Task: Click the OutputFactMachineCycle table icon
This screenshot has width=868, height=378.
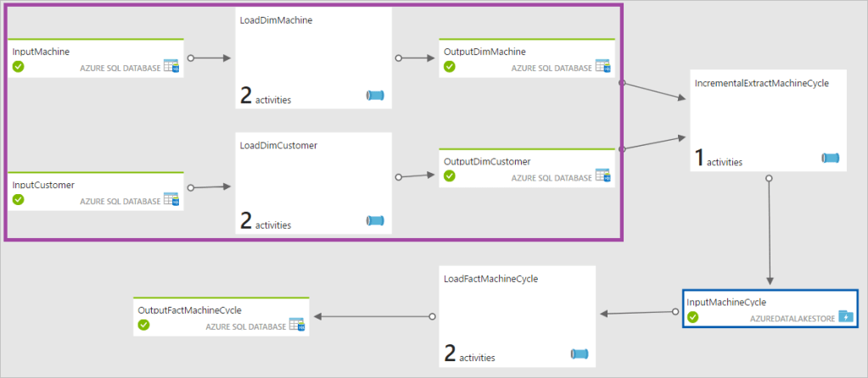Action: (297, 325)
